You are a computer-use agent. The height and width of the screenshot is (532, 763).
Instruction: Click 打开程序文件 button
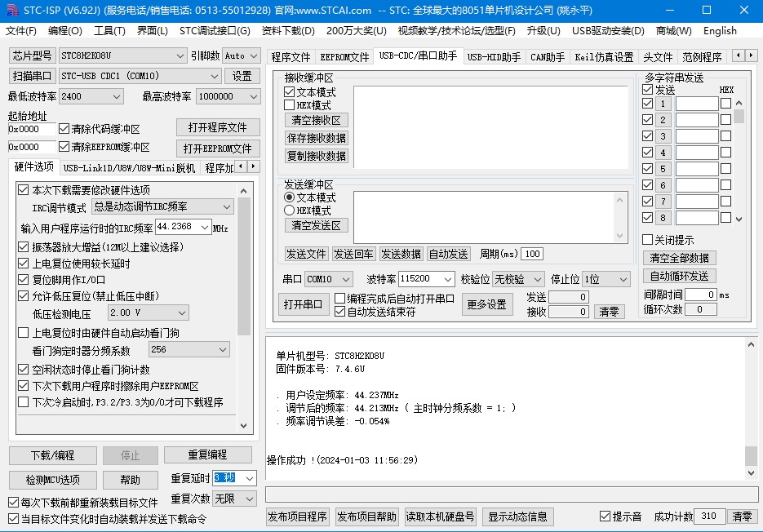point(218,127)
